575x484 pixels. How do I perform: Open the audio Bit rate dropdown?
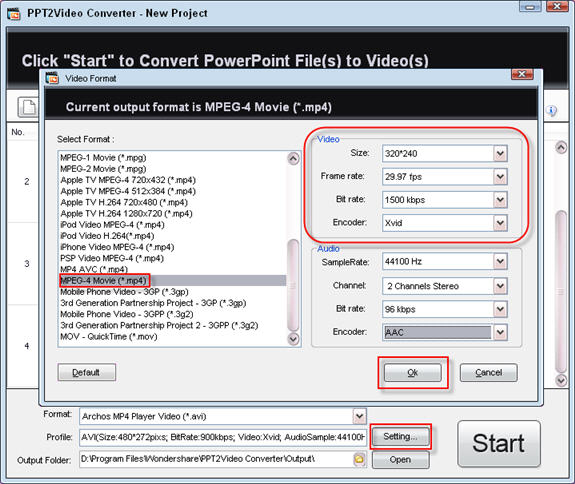point(500,309)
